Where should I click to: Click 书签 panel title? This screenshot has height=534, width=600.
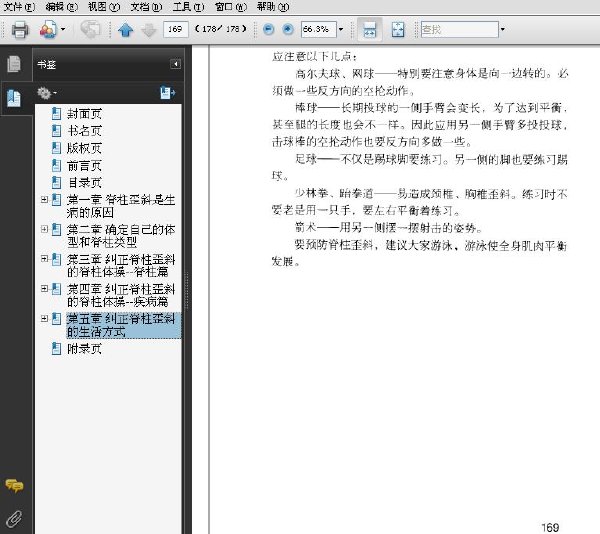pyautogui.click(x=47, y=65)
